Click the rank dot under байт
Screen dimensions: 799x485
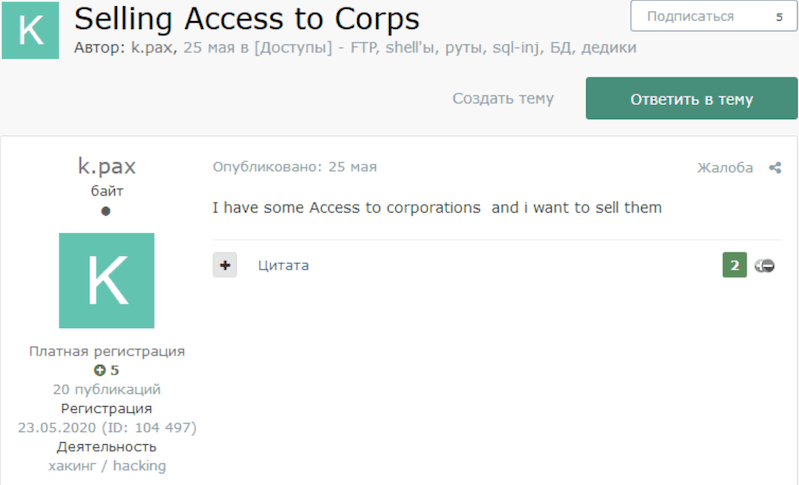105,211
